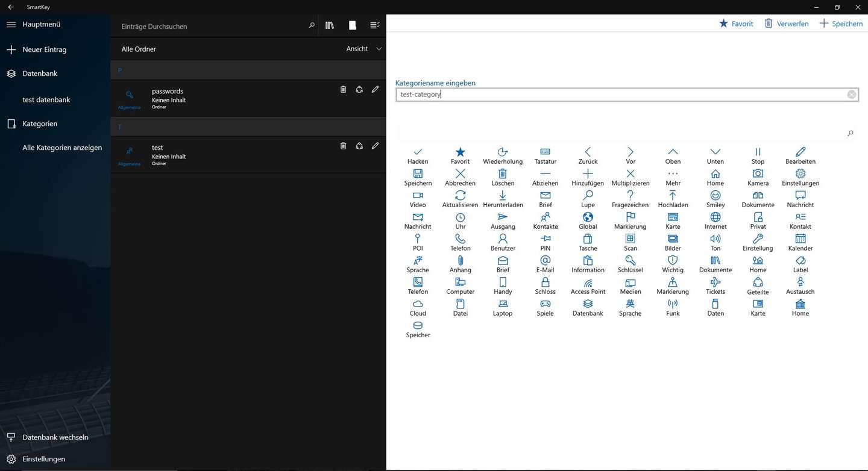This screenshot has height=471, width=868.
Task: Clear the category name with the X button
Action: [x=851, y=95]
